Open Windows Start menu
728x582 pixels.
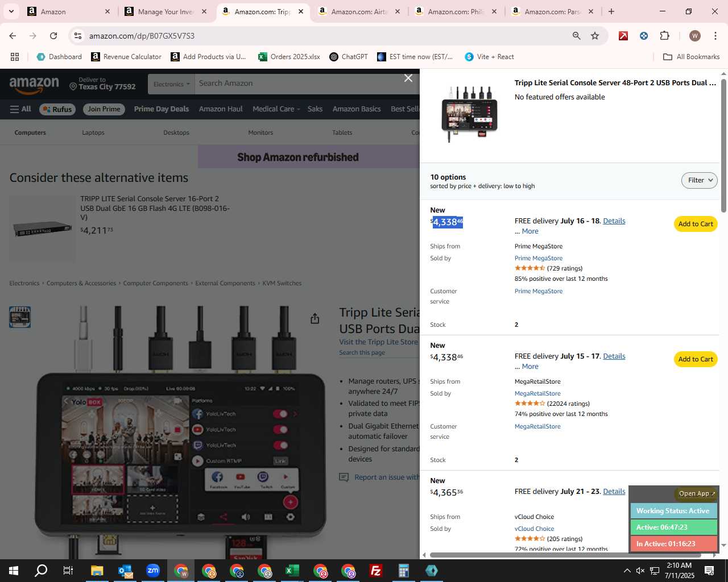(14, 571)
